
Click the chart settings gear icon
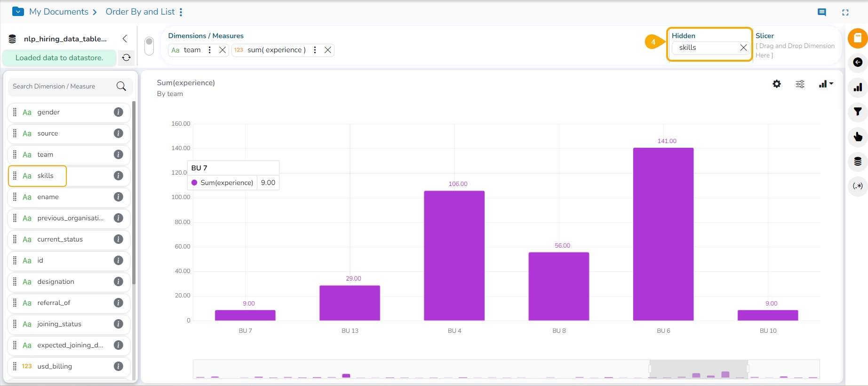(777, 84)
